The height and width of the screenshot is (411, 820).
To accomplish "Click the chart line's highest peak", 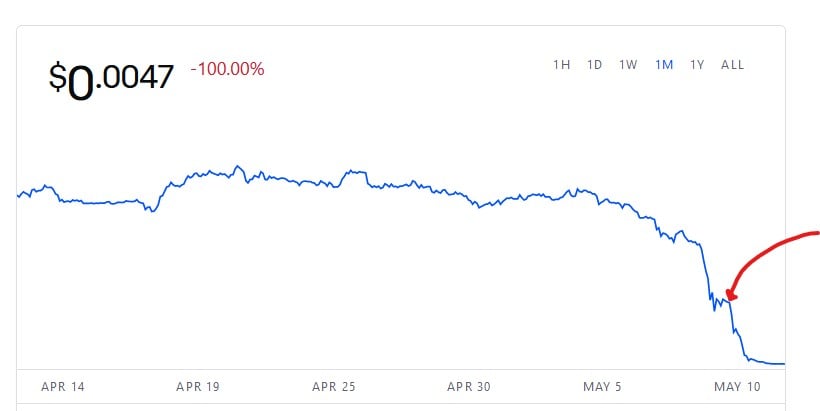I will [x=238, y=167].
